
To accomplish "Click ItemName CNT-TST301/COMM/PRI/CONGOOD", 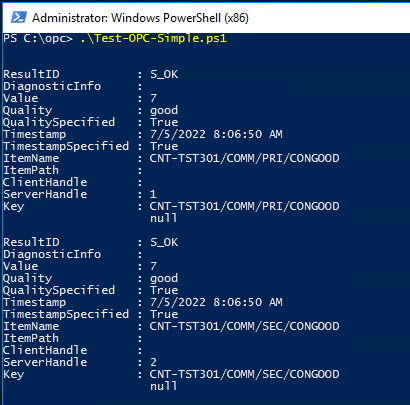I will (x=244, y=158).
